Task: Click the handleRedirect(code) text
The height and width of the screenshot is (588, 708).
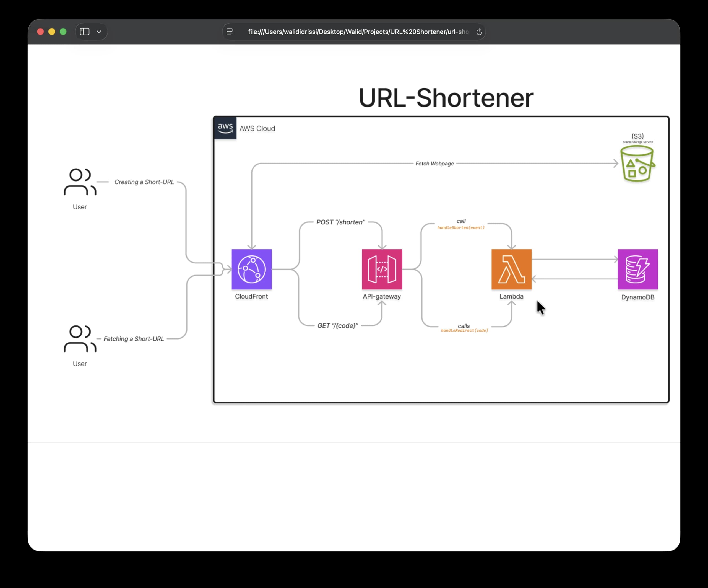Action: pos(465,331)
